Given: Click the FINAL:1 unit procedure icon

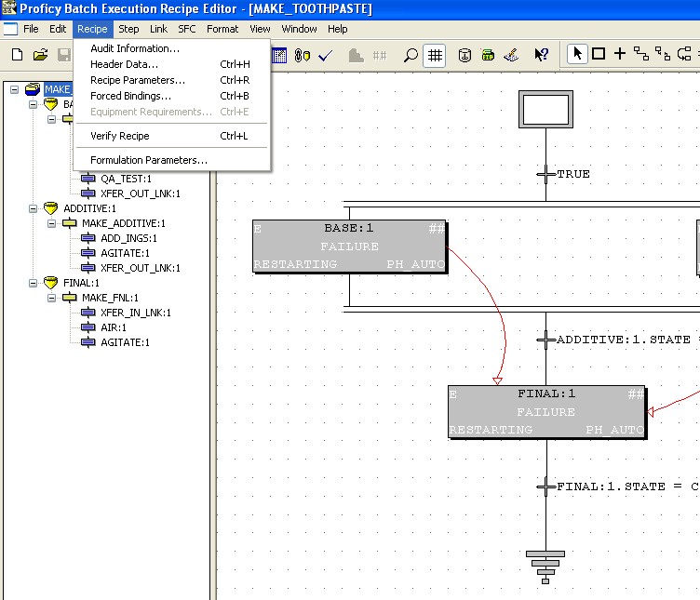Looking at the screenshot, I should click(x=51, y=283).
